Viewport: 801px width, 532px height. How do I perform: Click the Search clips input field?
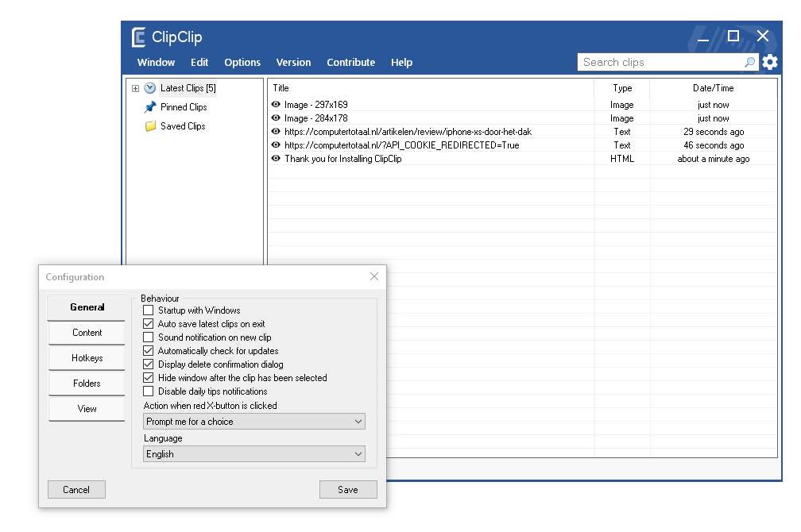(660, 62)
